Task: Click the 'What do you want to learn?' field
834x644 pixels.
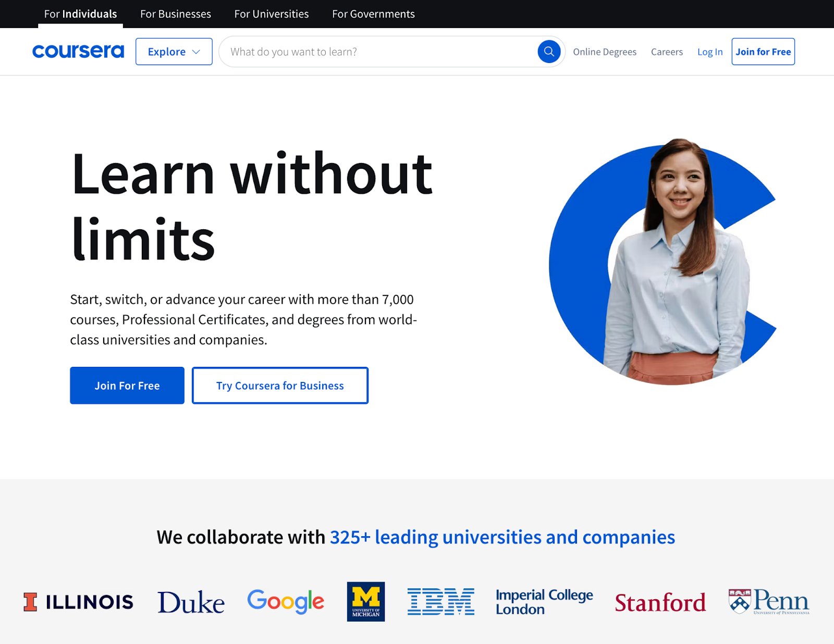Action: 365,51
